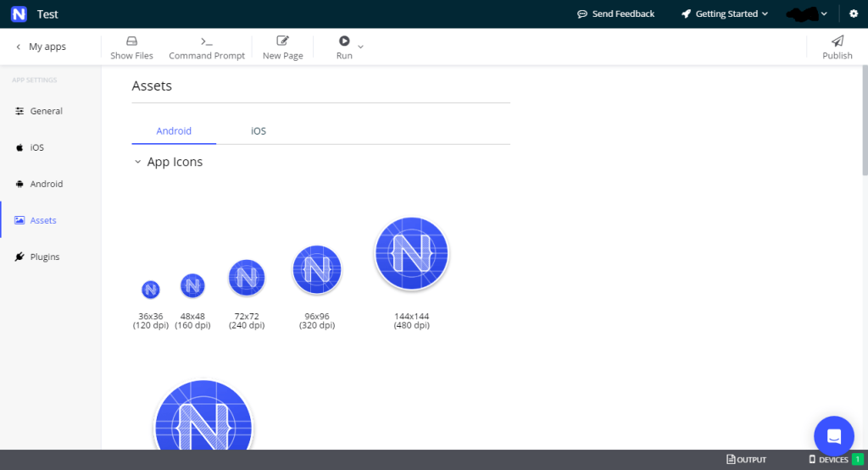The width and height of the screenshot is (868, 470).
Task: Click the Apple icon in sidebar
Action: 19,147
